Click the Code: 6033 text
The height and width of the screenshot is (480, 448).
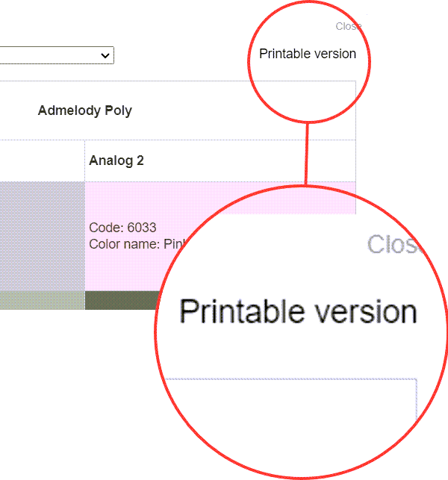122,228
